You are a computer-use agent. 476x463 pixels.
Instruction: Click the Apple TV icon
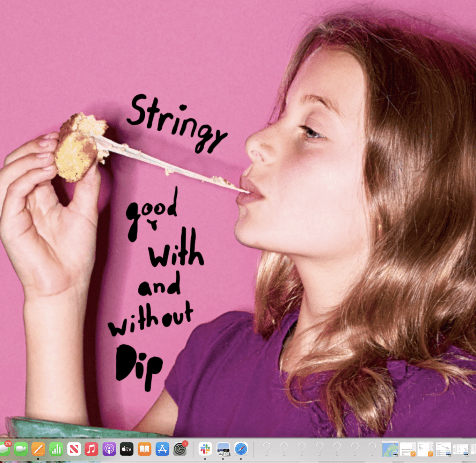point(126,449)
